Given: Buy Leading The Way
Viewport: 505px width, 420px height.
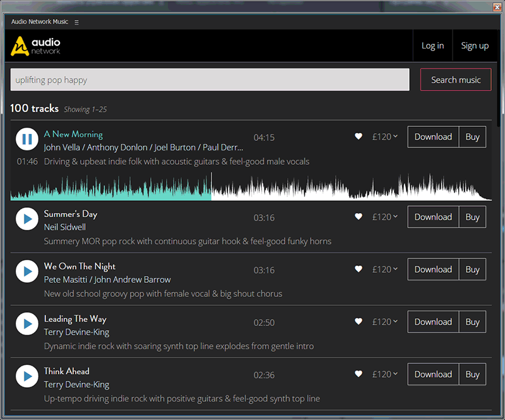Looking at the screenshot, I should [472, 321].
